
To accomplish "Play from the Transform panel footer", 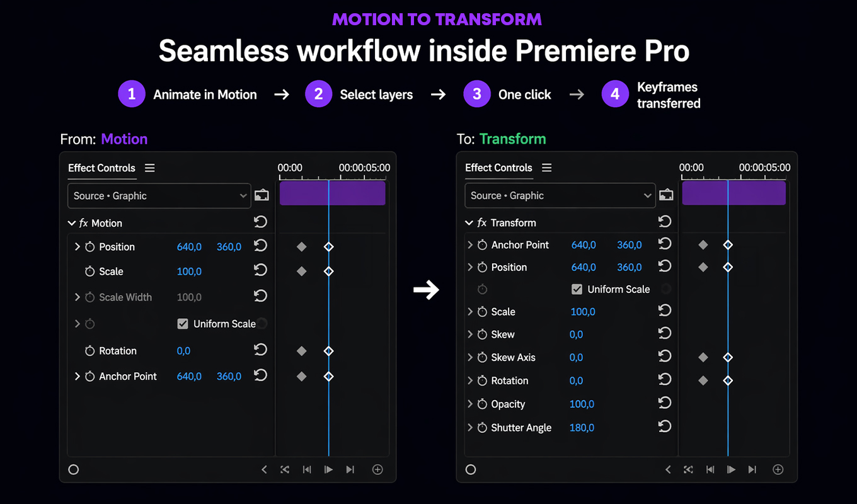I will pyautogui.click(x=731, y=469).
